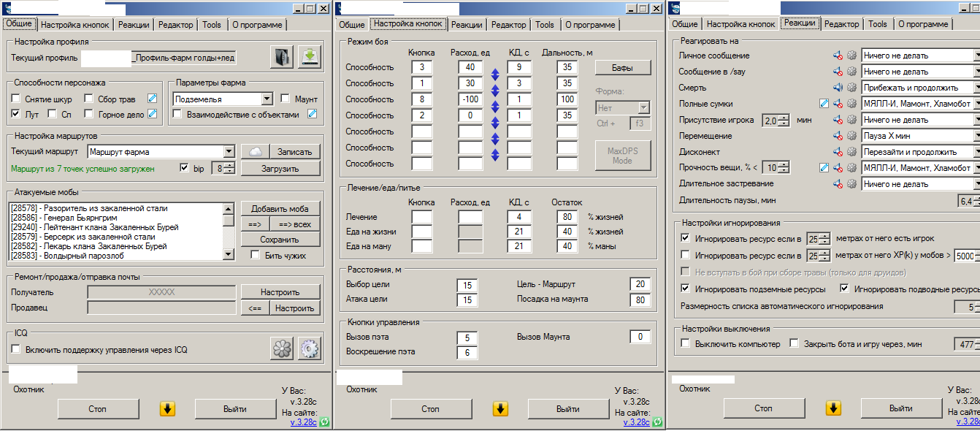Click the muted speaker icon for Дисконект

838,152
